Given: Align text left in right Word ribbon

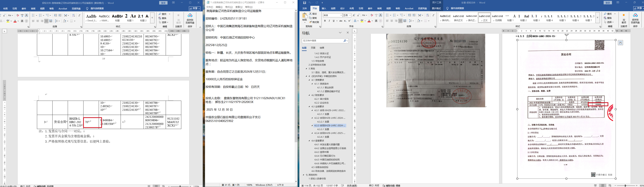Looking at the screenshot, I should point(387,21).
